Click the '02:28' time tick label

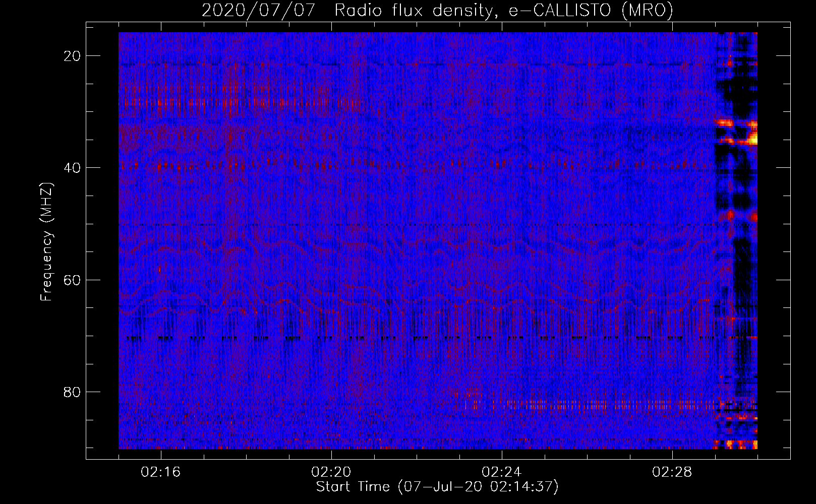point(672,472)
